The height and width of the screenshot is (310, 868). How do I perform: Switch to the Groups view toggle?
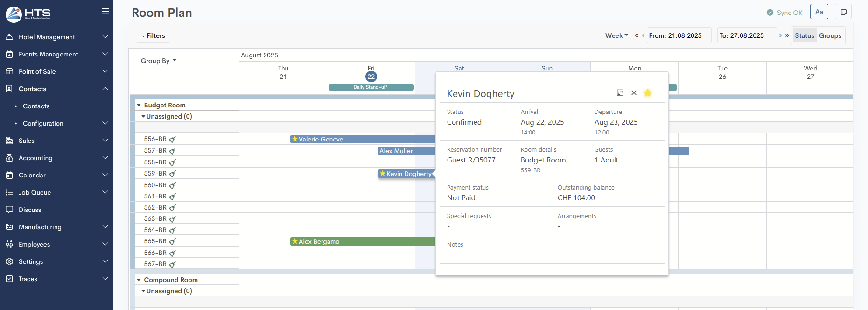[830, 35]
